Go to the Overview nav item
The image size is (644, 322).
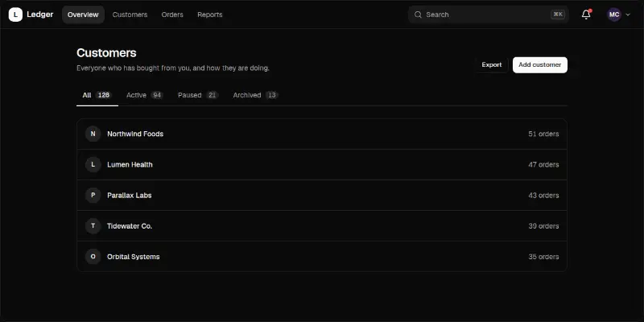[x=83, y=14]
